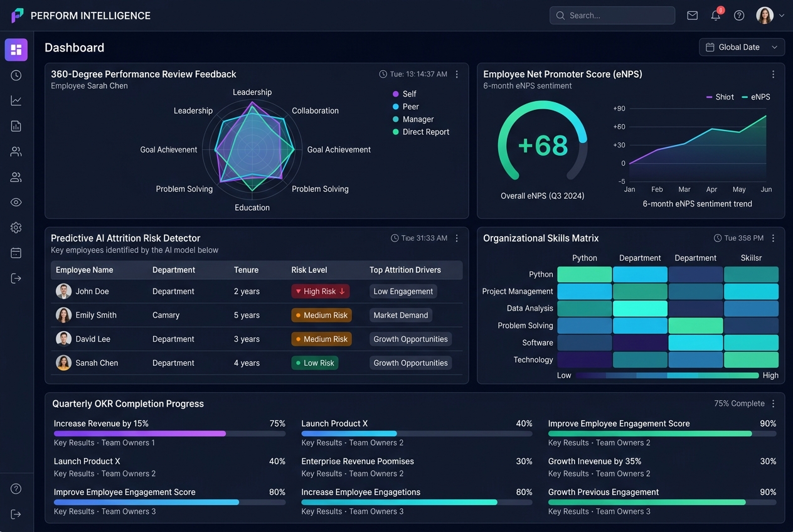
Task: Click the Dashboard page title
Action: 74,48
